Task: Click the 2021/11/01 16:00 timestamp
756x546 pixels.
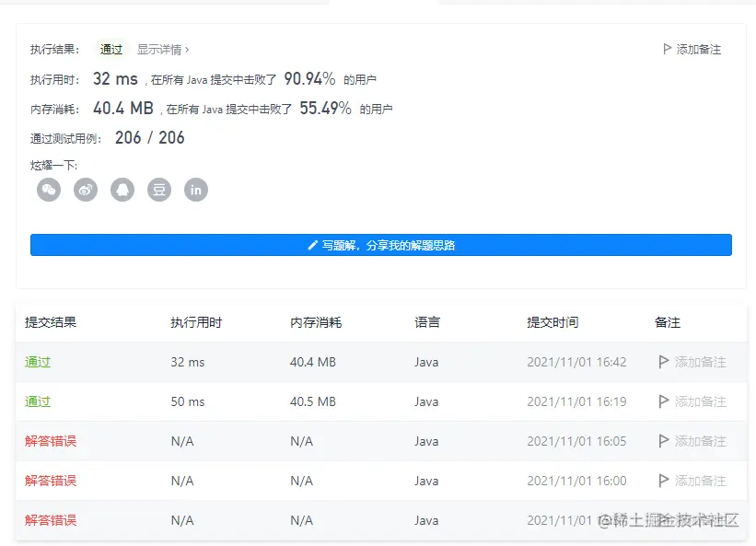Action: click(576, 481)
